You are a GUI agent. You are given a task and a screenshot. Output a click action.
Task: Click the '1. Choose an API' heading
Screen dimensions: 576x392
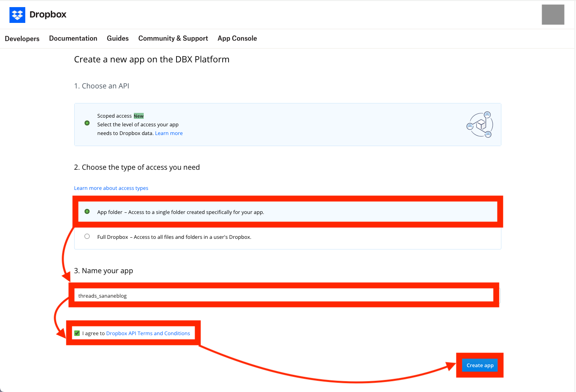click(x=101, y=86)
